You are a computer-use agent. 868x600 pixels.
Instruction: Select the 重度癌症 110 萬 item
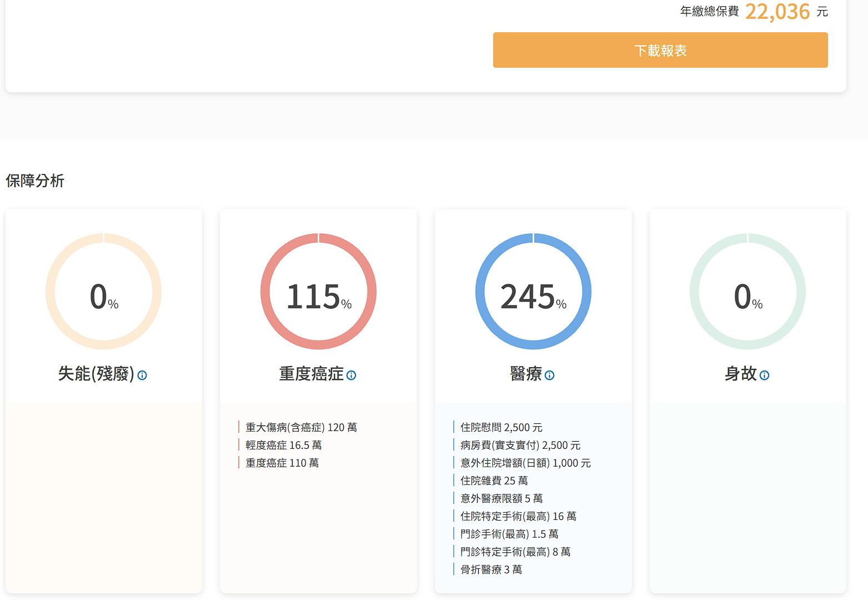pos(282,463)
